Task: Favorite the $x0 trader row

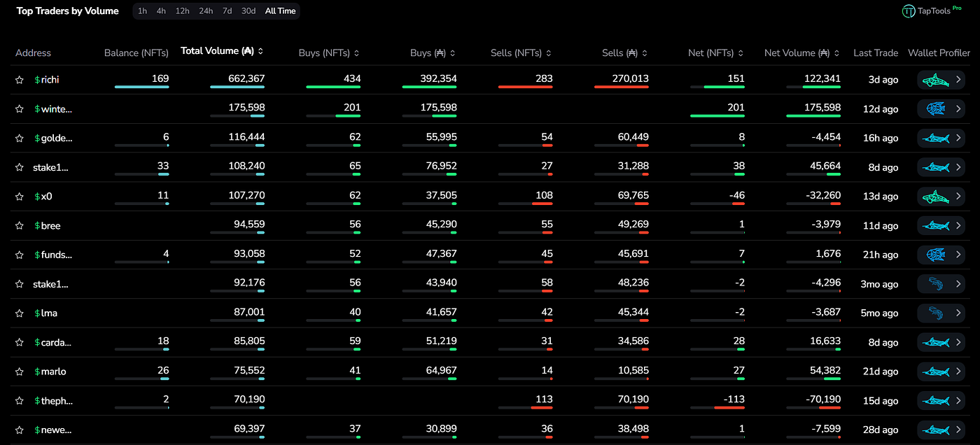Action: click(x=20, y=197)
